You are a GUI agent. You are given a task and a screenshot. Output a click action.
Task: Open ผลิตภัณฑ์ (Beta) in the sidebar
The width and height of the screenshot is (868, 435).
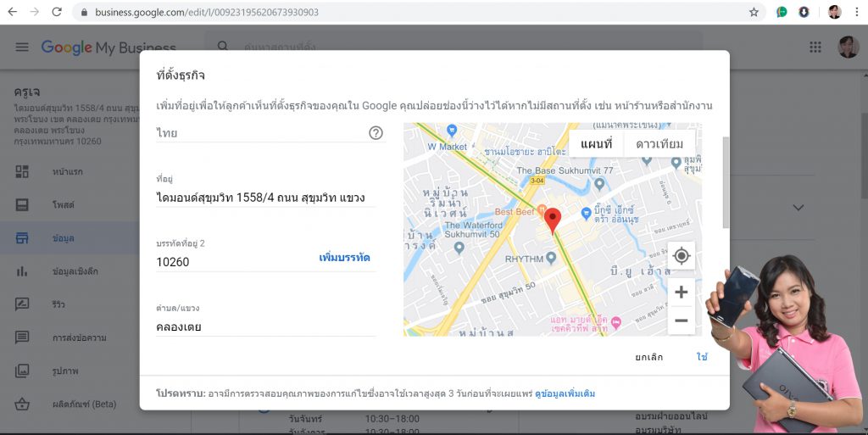click(84, 404)
